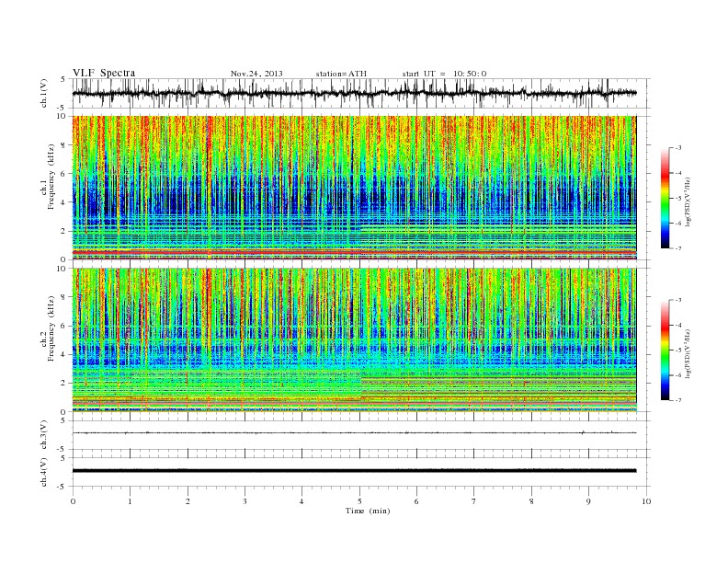Click the "1" tick on the time axis
This screenshot has width=728, height=563.
tap(131, 501)
